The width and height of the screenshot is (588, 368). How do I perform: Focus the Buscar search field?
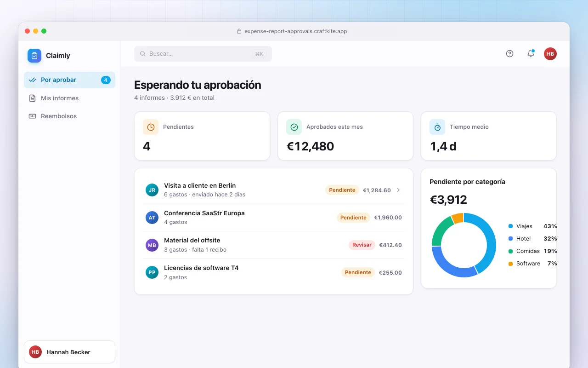pyautogui.click(x=203, y=54)
